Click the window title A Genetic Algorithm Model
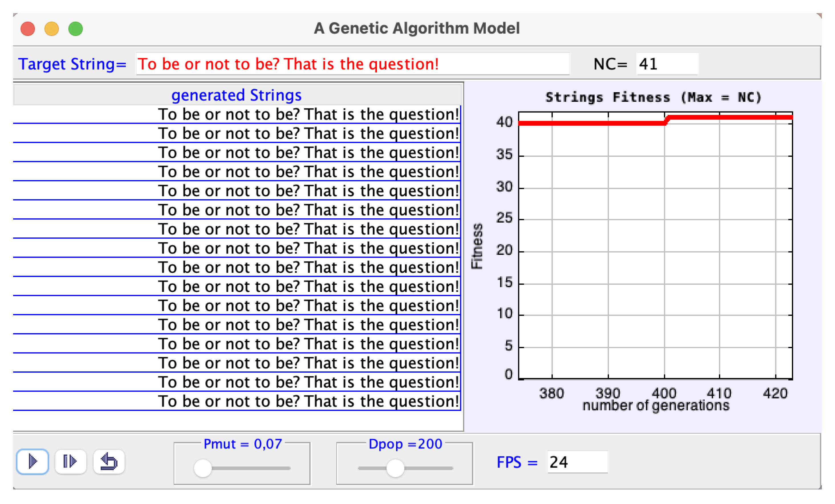The width and height of the screenshot is (835, 504). point(416,28)
